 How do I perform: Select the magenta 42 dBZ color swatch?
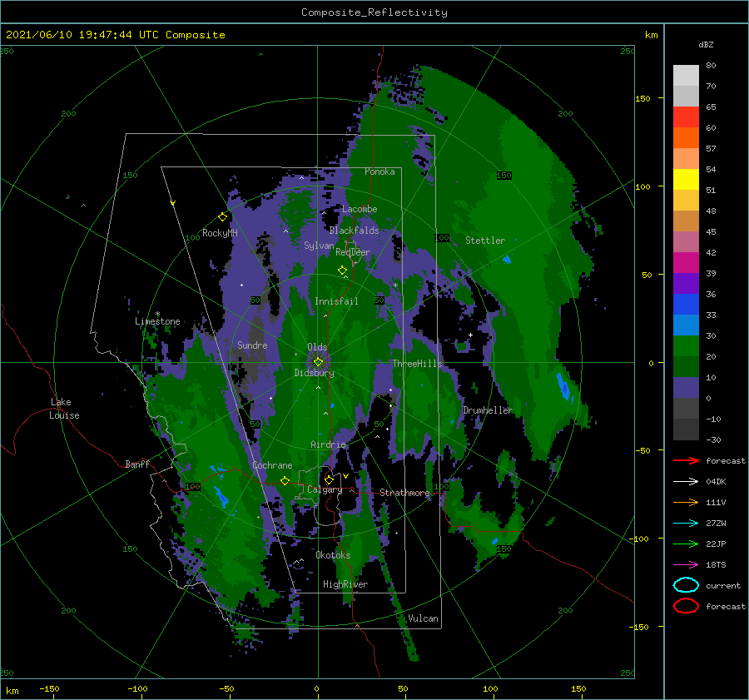click(x=686, y=262)
